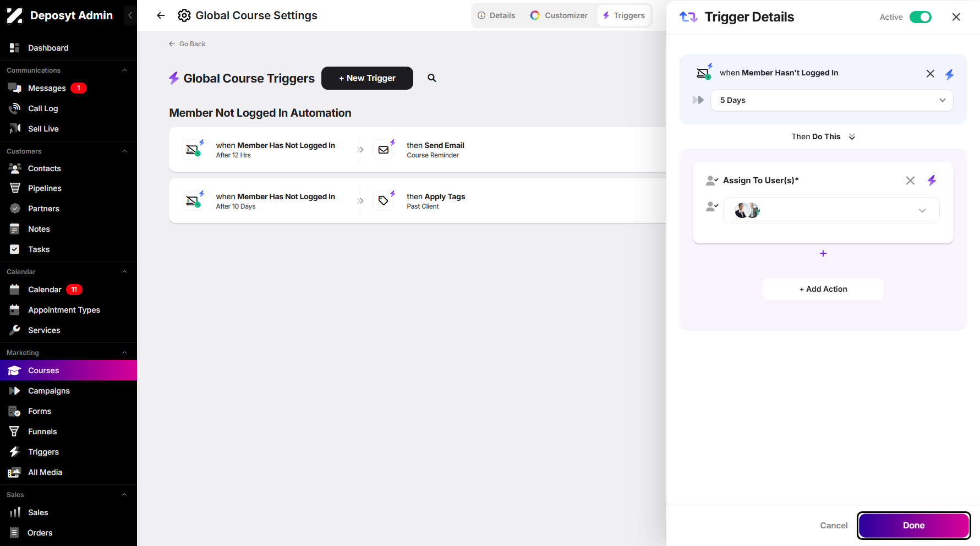Image resolution: width=980 pixels, height=546 pixels.
Task: Click the back arrow beside Global Course Settings
Action: [161, 15]
